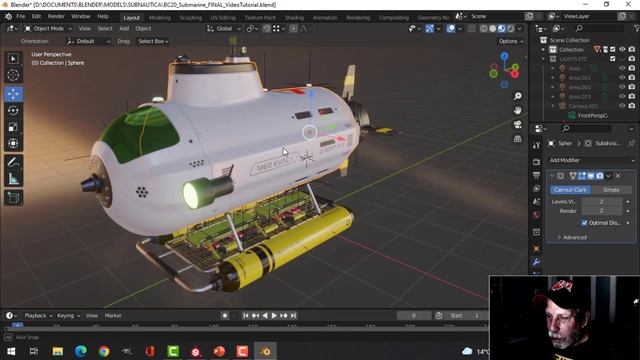Open the Object properties tab
640x360 pixels.
click(537, 249)
